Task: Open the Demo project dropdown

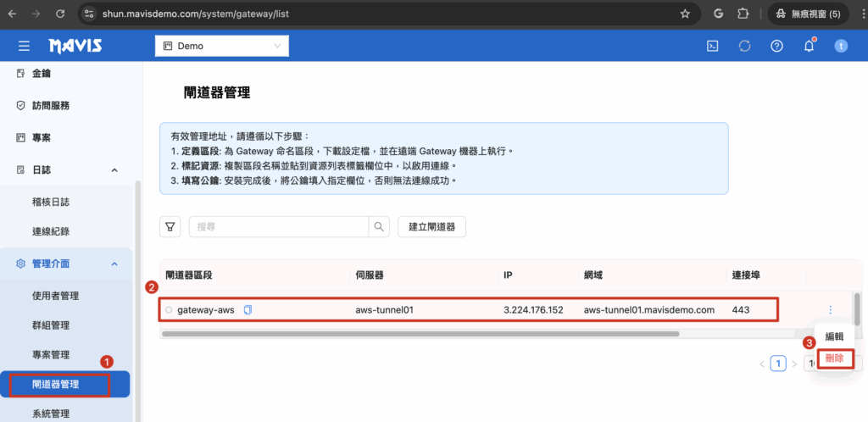Action: coord(221,46)
